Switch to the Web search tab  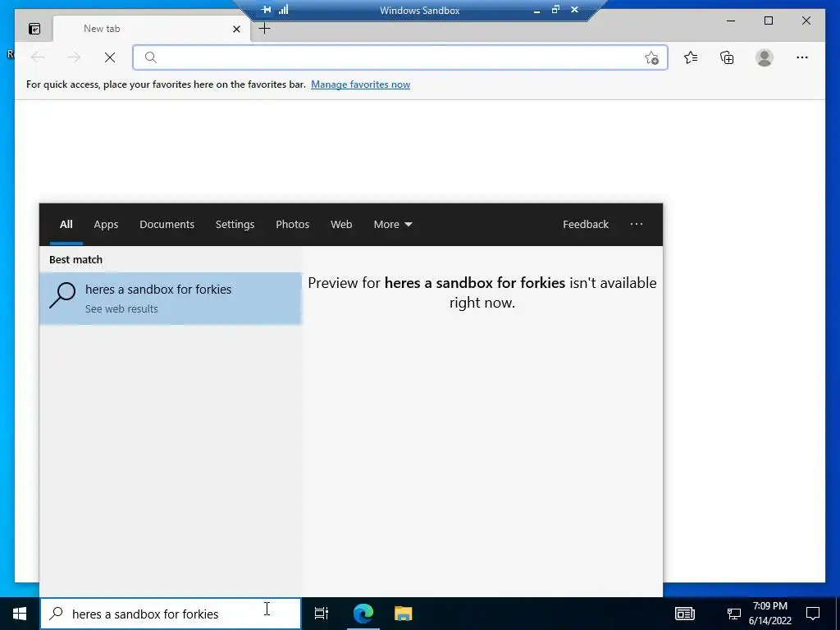tap(341, 225)
